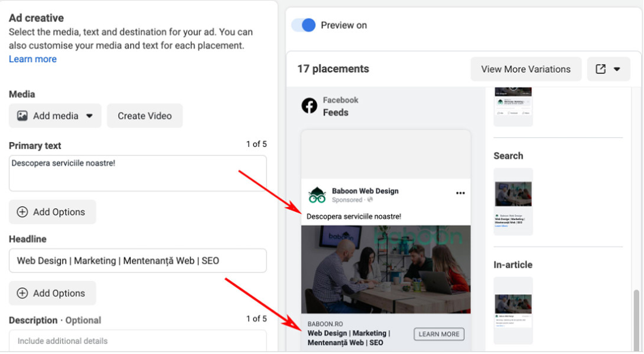
Task: Click the Headline input field
Action: pos(137,260)
